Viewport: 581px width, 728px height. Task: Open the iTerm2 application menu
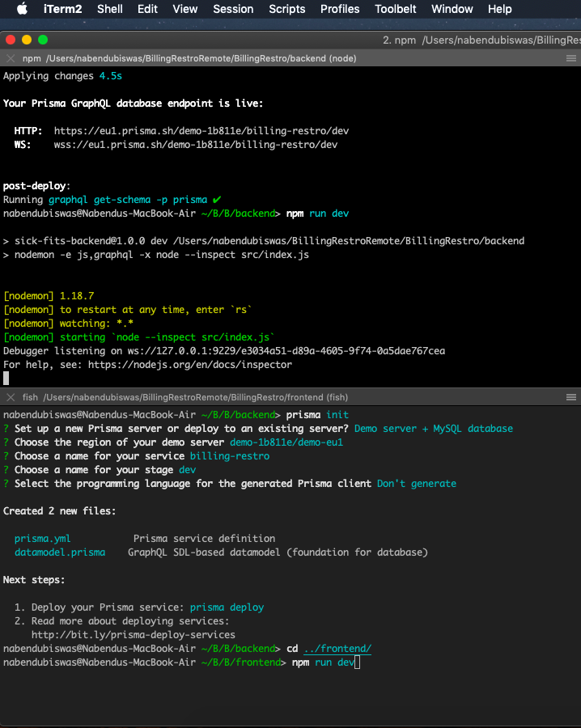coord(62,9)
